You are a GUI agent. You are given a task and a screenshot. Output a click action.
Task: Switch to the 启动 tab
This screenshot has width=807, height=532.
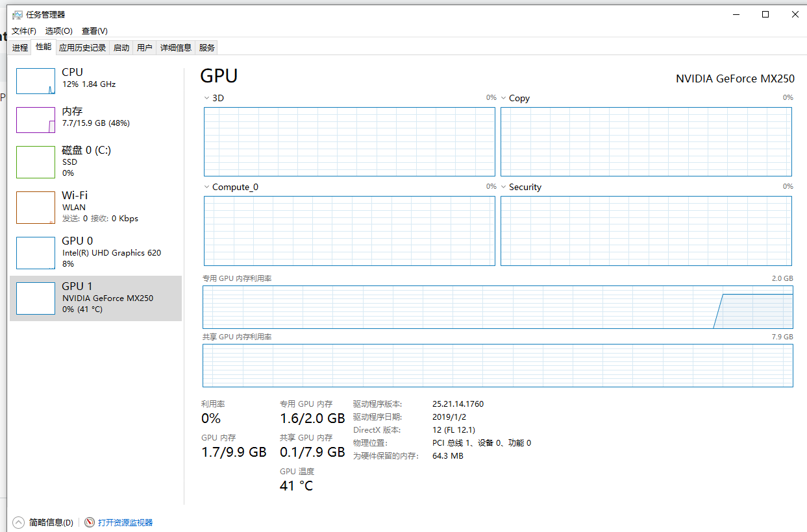[121, 47]
